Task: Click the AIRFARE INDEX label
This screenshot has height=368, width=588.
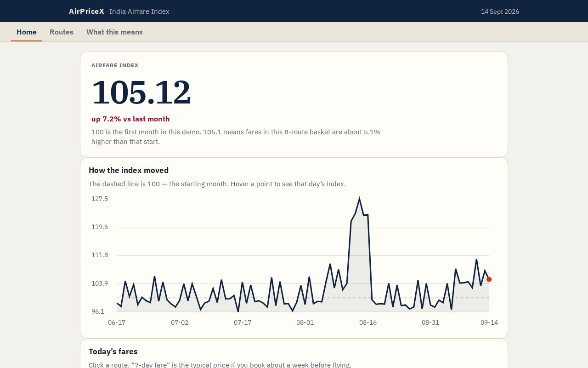Action: (x=115, y=65)
